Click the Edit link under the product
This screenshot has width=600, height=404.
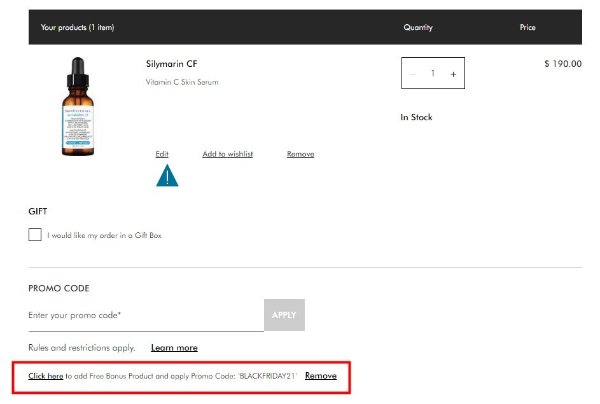pyautogui.click(x=162, y=154)
